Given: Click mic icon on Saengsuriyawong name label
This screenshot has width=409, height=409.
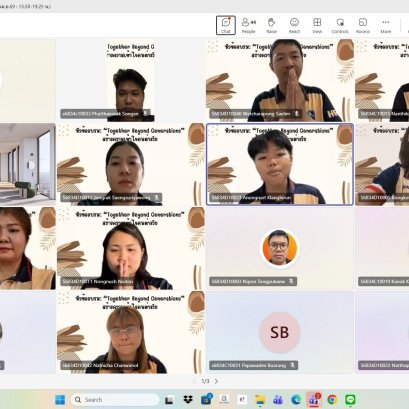Looking at the screenshot, I should 156,197.
